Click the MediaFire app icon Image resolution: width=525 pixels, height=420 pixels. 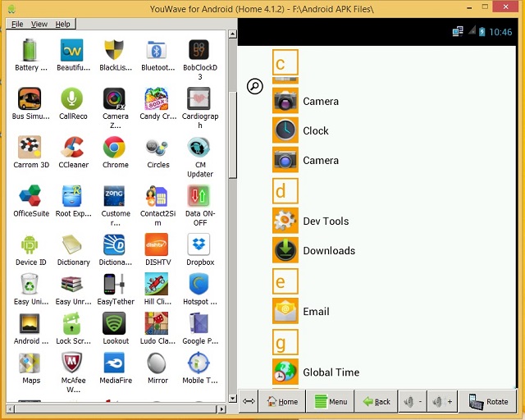[114, 363]
